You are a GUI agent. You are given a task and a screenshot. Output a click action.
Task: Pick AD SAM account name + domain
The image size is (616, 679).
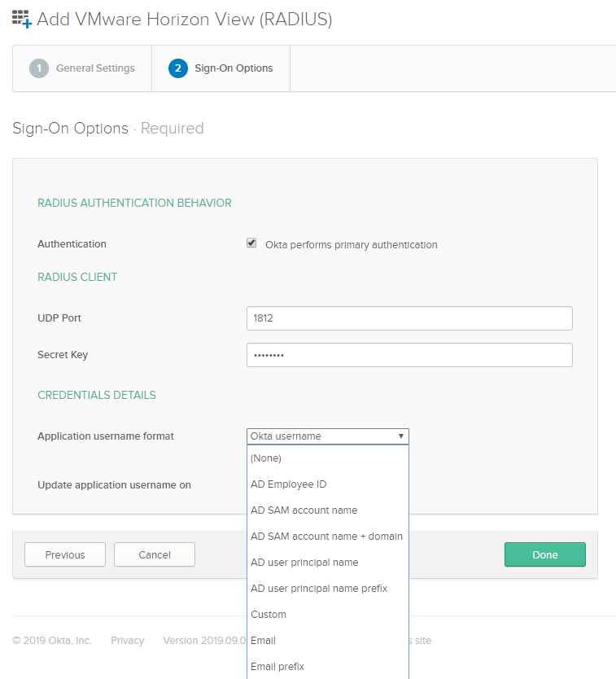click(326, 537)
